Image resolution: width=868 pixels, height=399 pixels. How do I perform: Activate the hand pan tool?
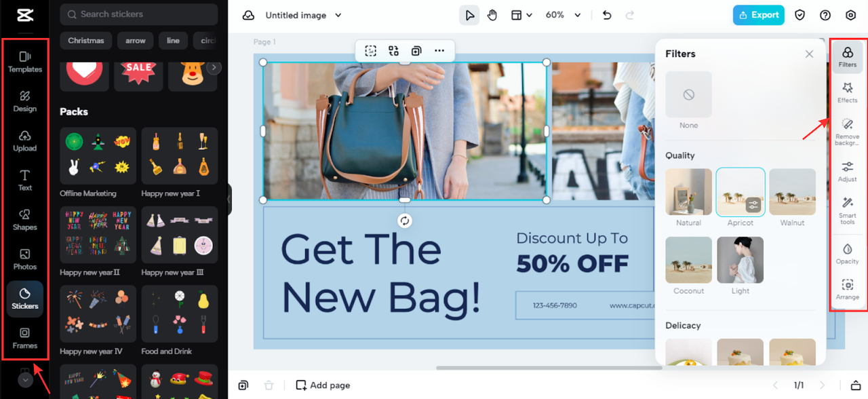(492, 15)
